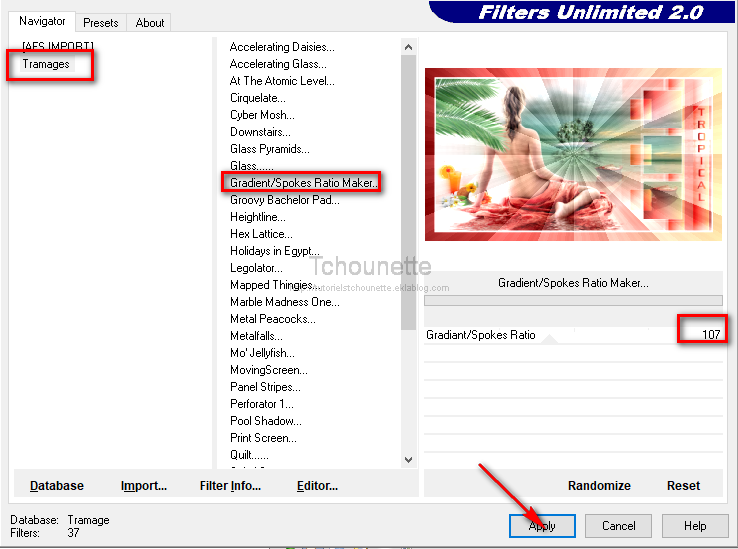Click the scroll down arrow of filter list
This screenshot has width=738, height=549.
click(x=408, y=459)
